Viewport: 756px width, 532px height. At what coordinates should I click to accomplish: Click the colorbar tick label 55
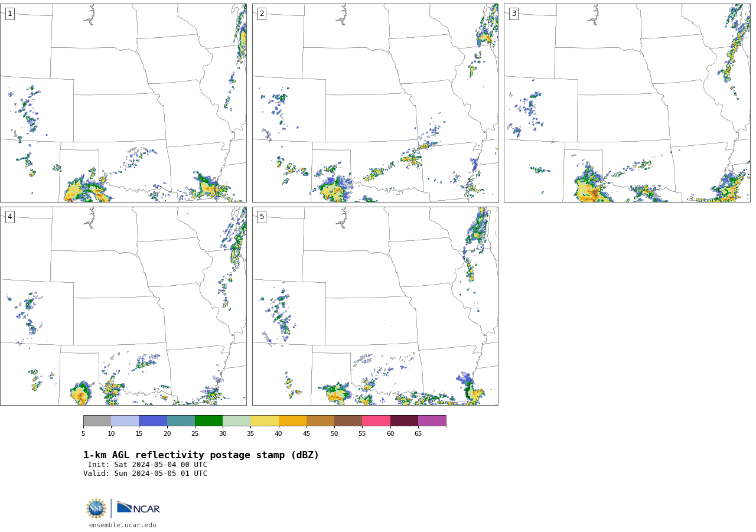click(x=362, y=434)
